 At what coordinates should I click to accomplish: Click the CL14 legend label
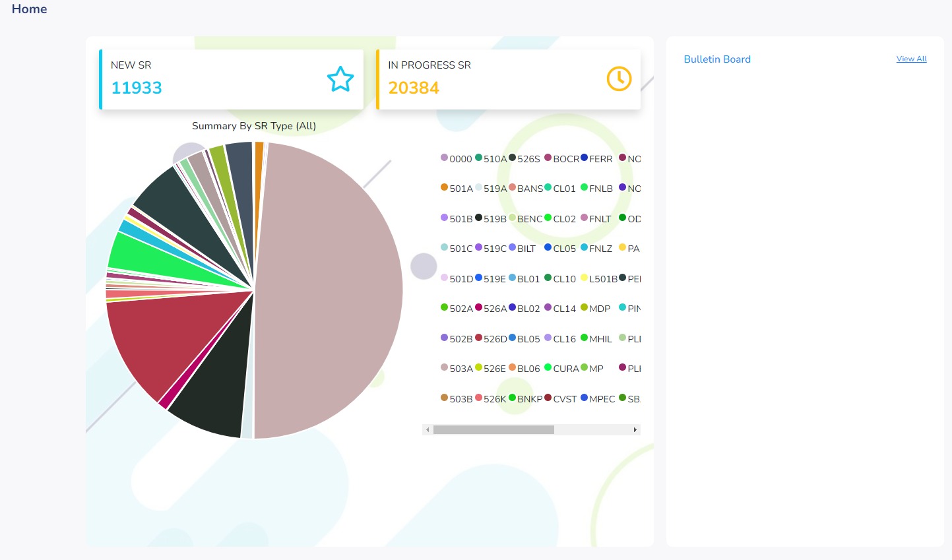[x=565, y=309]
